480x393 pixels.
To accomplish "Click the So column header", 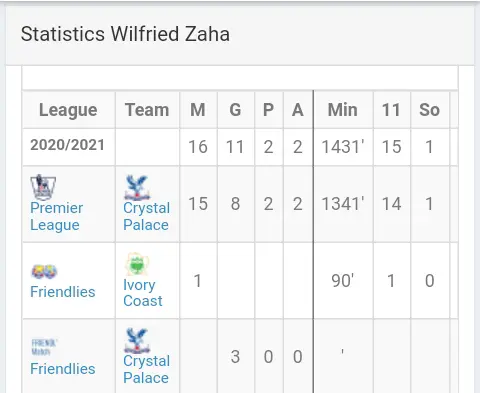I will pos(430,110).
